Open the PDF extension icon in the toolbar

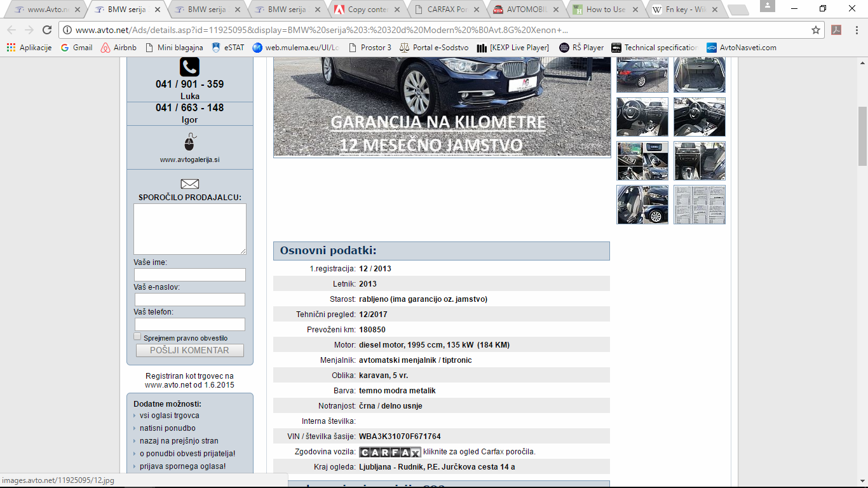837,30
